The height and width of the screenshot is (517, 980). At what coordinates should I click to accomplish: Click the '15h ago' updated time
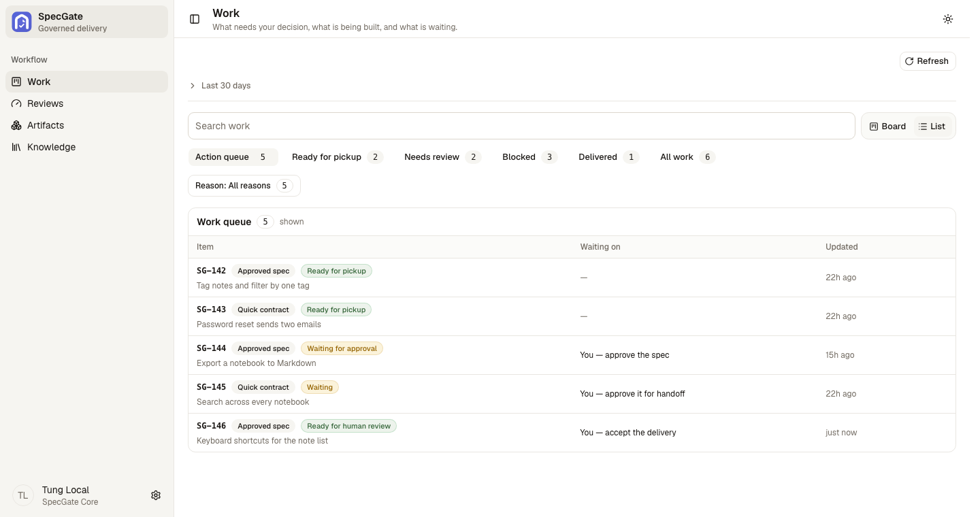840,355
